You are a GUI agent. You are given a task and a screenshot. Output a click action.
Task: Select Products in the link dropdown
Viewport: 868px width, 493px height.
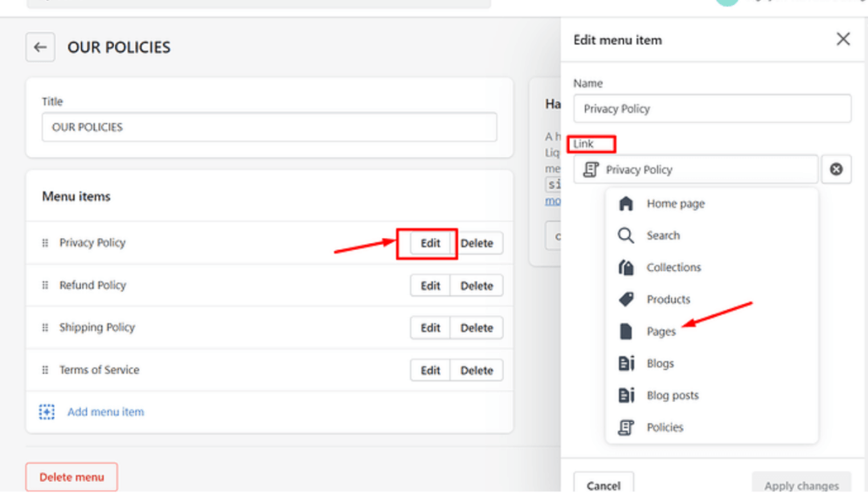click(x=668, y=299)
